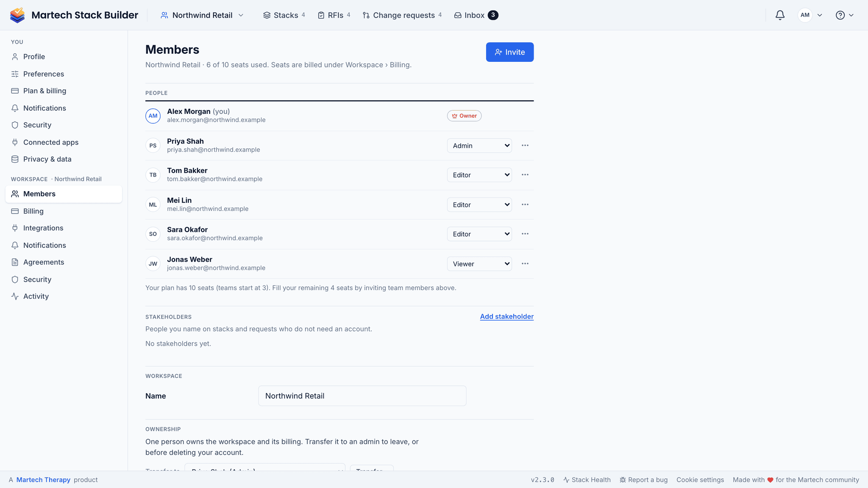
Task: Click the Invite button
Action: pos(510,52)
